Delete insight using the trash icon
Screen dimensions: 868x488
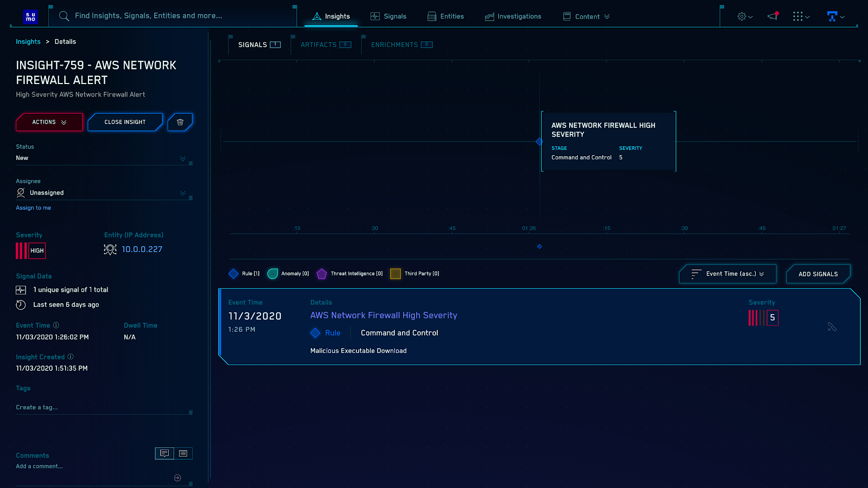180,122
